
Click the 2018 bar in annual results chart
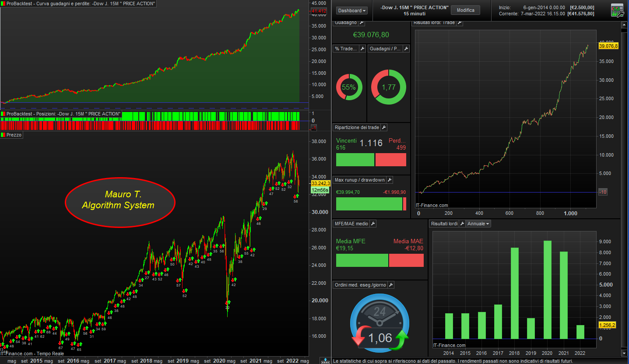pos(514,293)
